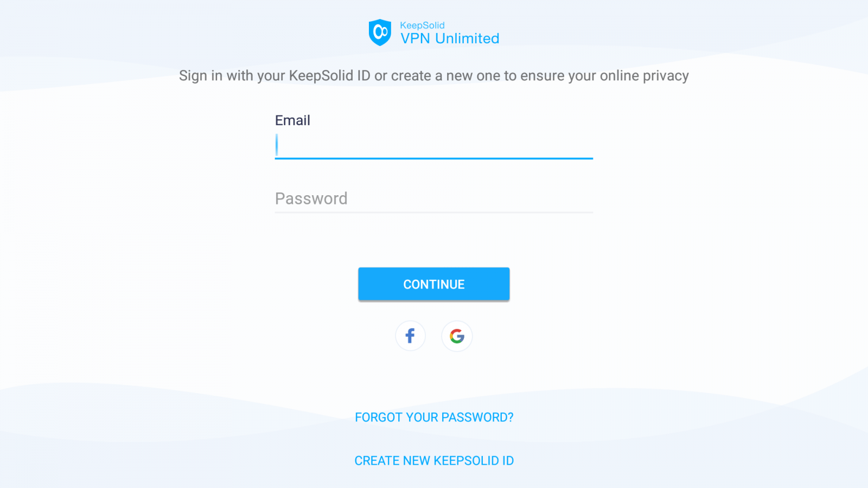Click the Password placeholder text

[x=311, y=198]
